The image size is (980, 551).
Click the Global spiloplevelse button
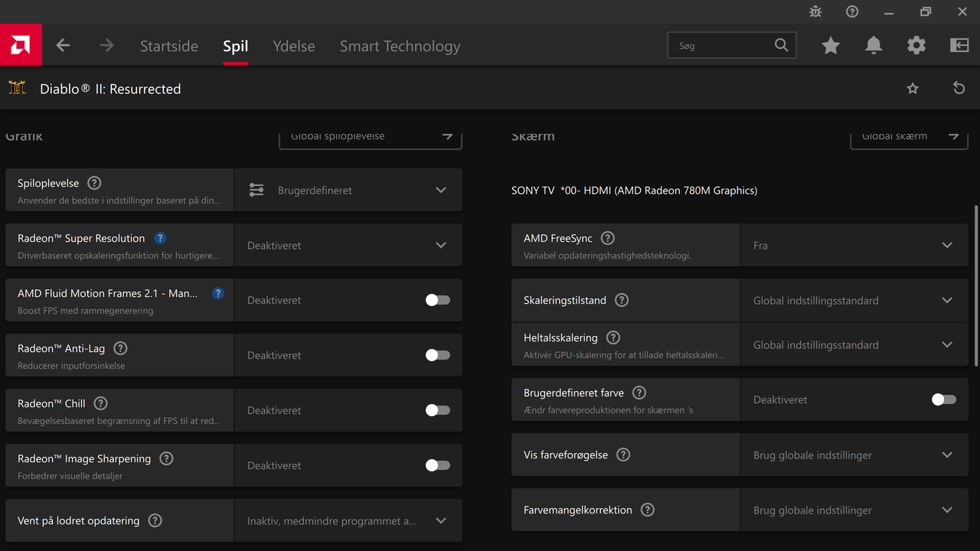pos(371,137)
